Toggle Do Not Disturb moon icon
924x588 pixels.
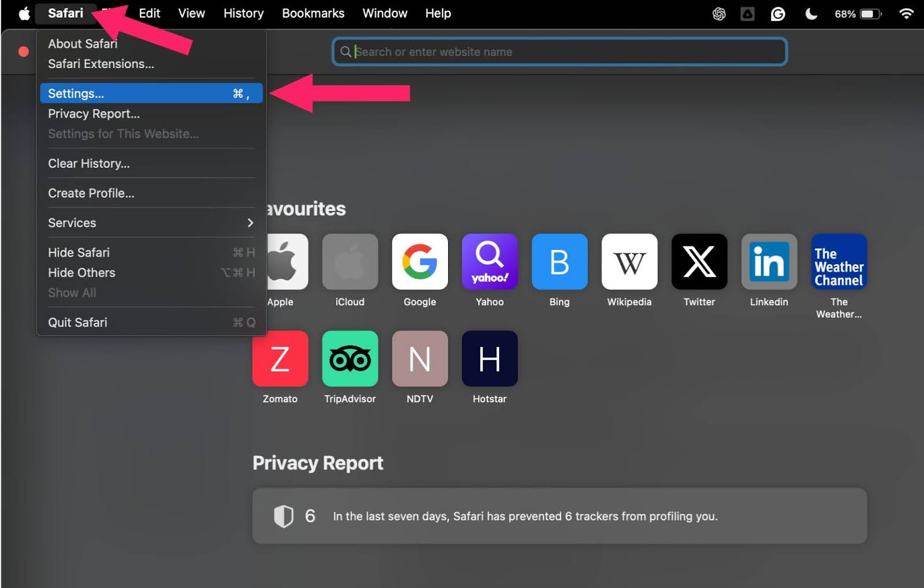[x=811, y=13]
